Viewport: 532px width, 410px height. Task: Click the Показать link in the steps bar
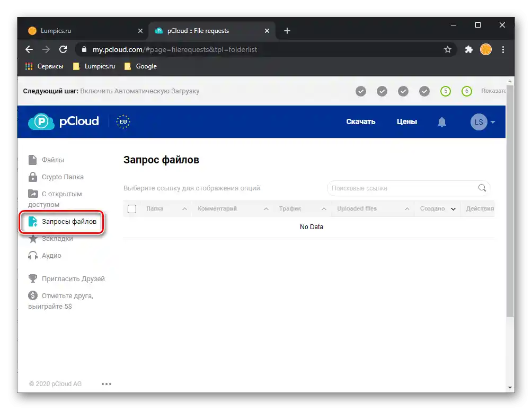[x=493, y=91]
